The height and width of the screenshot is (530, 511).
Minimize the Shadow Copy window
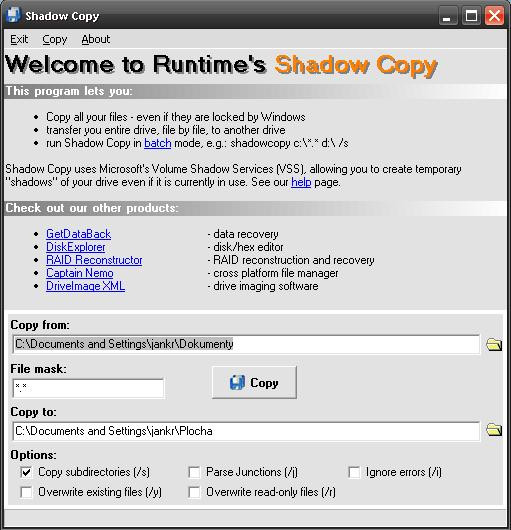coord(448,16)
